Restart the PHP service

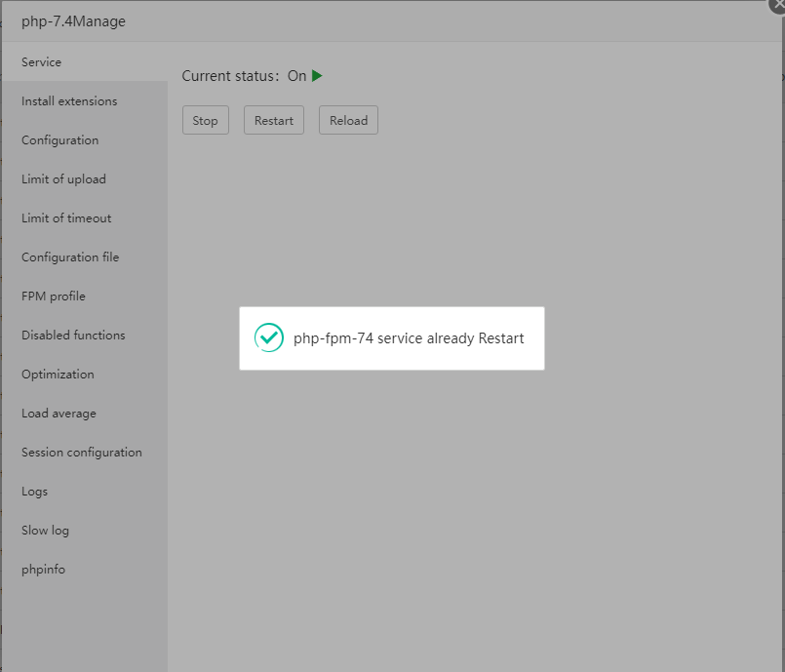coord(274,120)
